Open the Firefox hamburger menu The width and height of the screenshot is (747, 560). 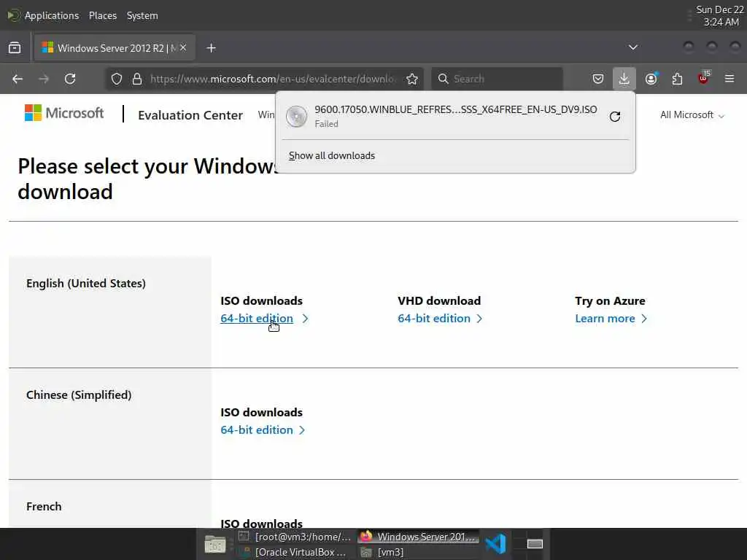[729, 79]
